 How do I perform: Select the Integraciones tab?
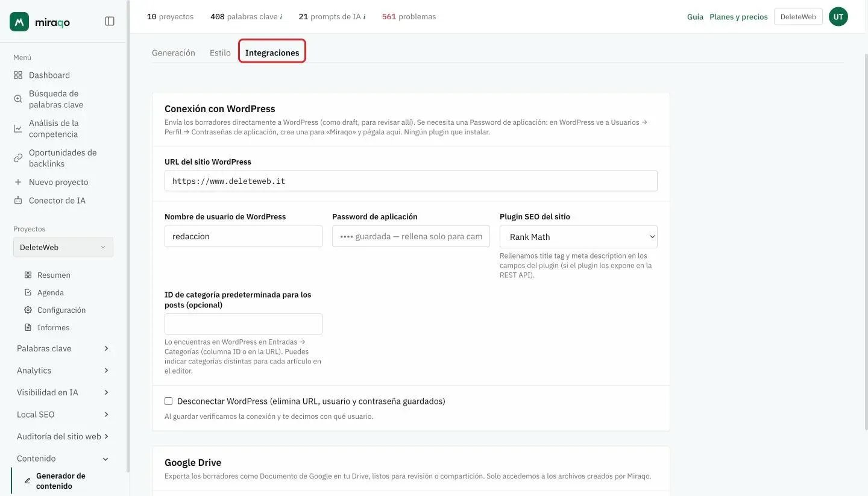(272, 52)
